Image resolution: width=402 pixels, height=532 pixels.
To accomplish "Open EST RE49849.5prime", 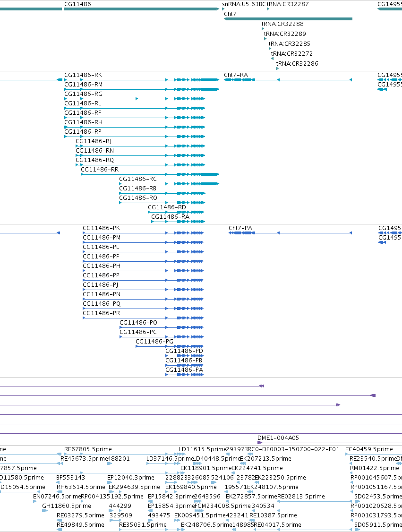I will click(80, 525).
